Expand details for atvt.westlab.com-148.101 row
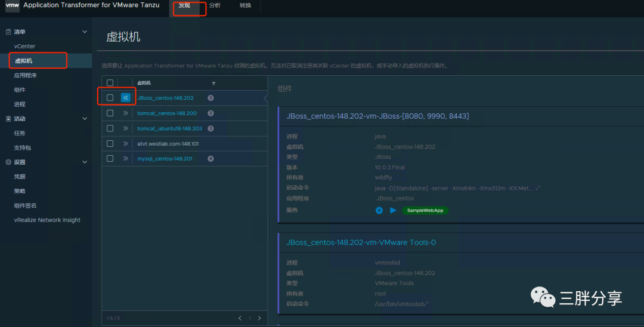 [x=126, y=144]
